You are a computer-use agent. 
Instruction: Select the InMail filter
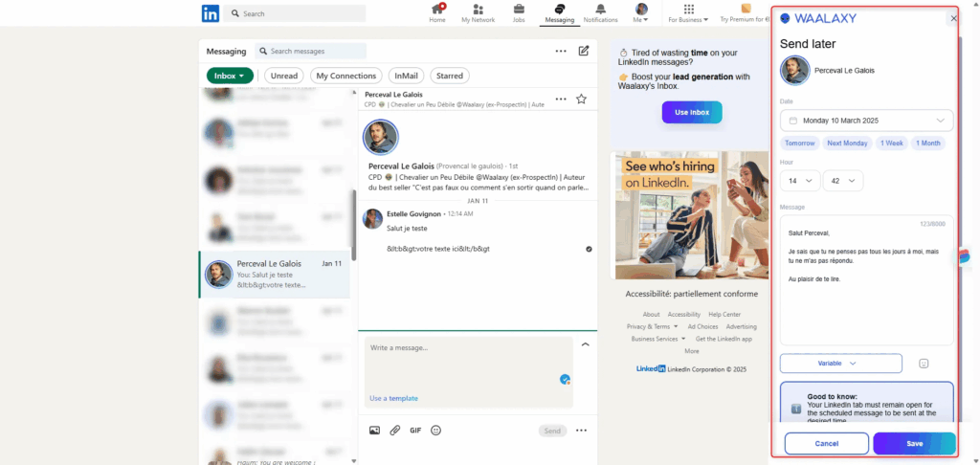click(406, 76)
